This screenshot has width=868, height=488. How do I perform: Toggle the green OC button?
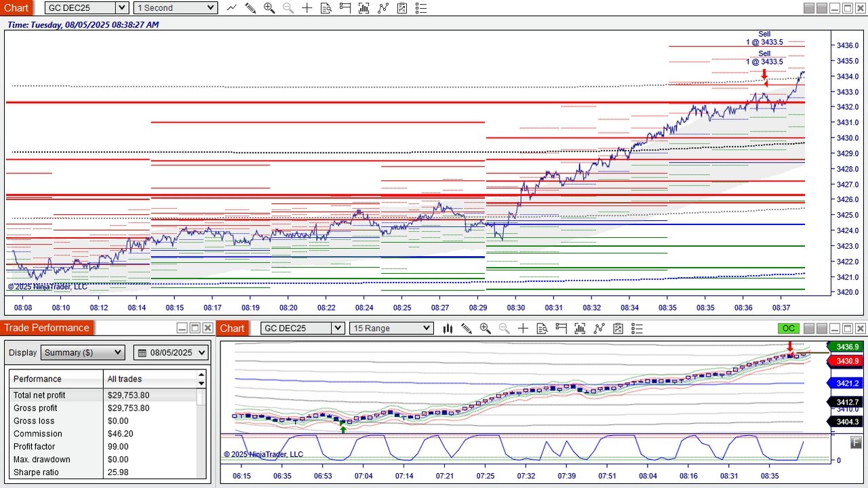tap(789, 328)
